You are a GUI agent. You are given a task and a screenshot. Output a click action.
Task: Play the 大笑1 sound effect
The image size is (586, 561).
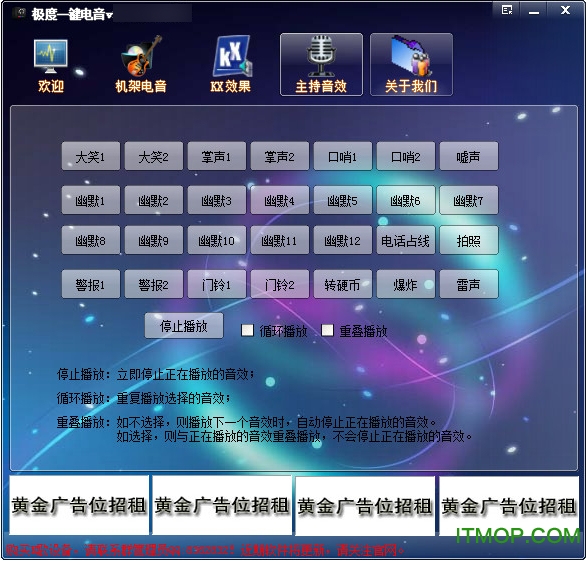(91, 156)
